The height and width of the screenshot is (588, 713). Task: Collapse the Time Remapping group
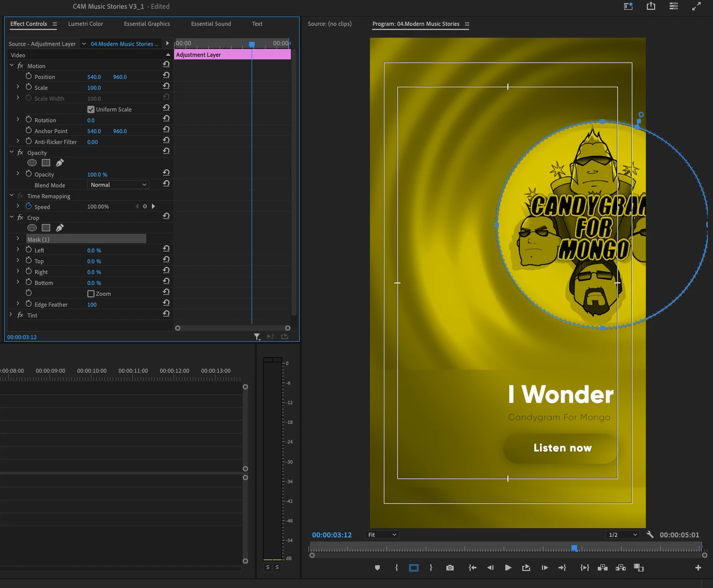pyautogui.click(x=11, y=196)
